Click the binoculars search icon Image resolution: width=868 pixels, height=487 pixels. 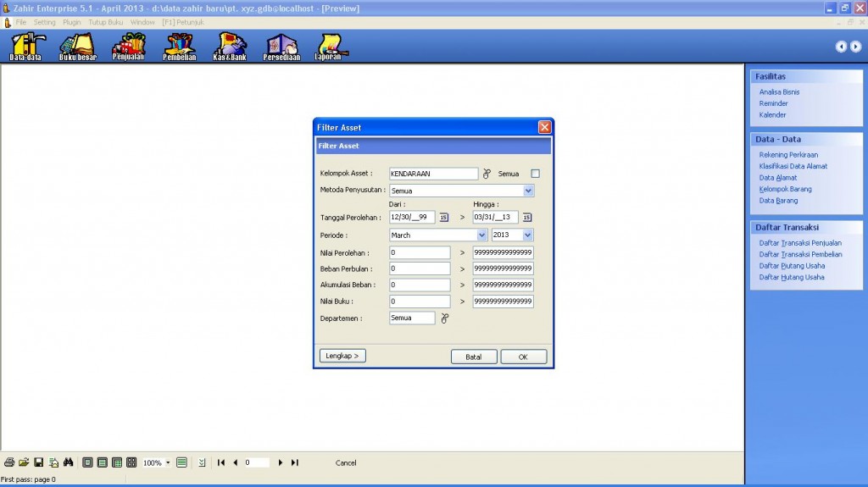(68, 462)
